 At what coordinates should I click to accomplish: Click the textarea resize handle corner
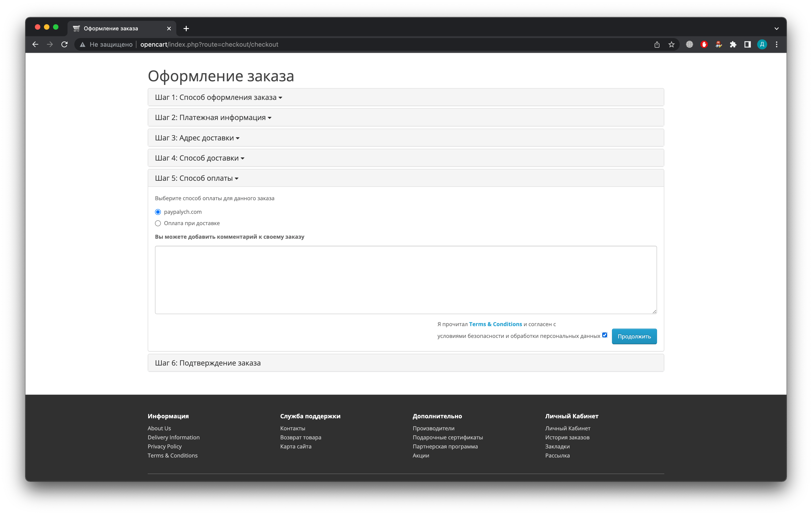[x=654, y=311]
